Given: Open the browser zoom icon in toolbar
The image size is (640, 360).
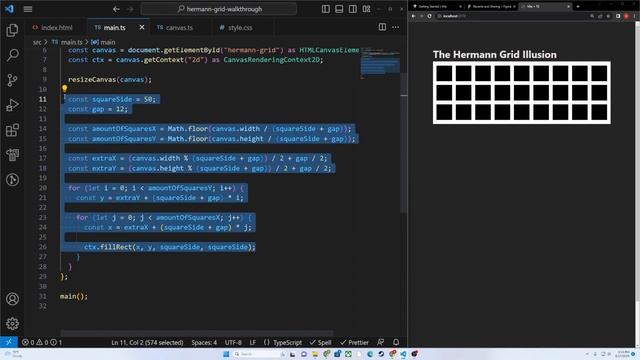Looking at the screenshot, I should (x=592, y=16).
